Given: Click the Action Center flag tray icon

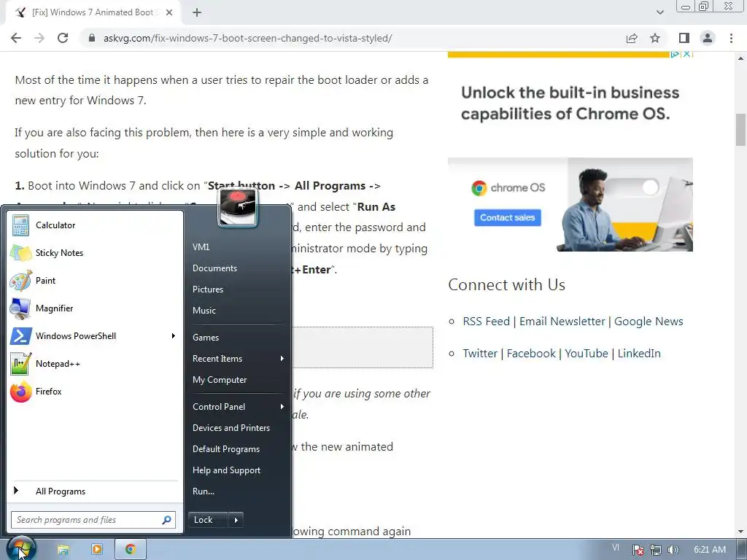Looking at the screenshot, I should (x=638, y=550).
